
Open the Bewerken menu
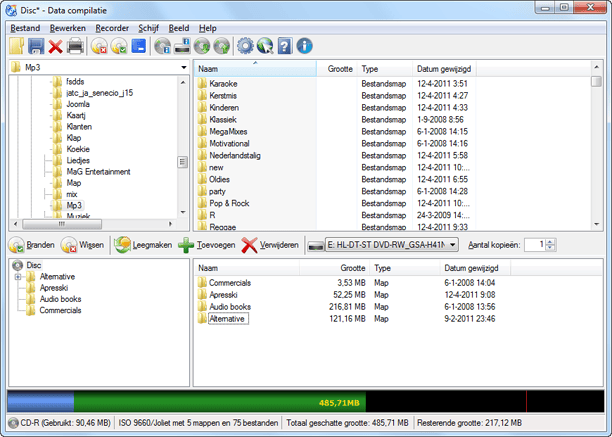tap(68, 28)
